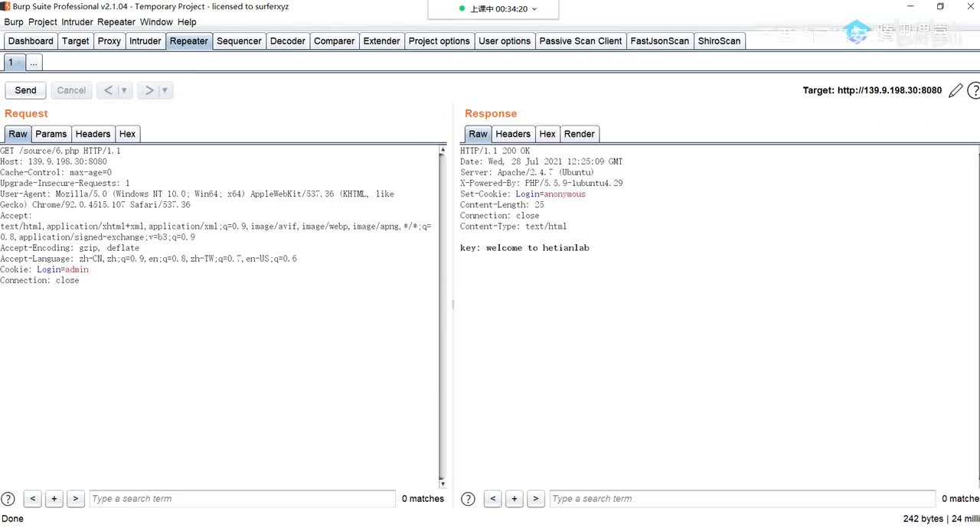Open the Dashboard tab
This screenshot has width=980, height=528.
click(31, 41)
